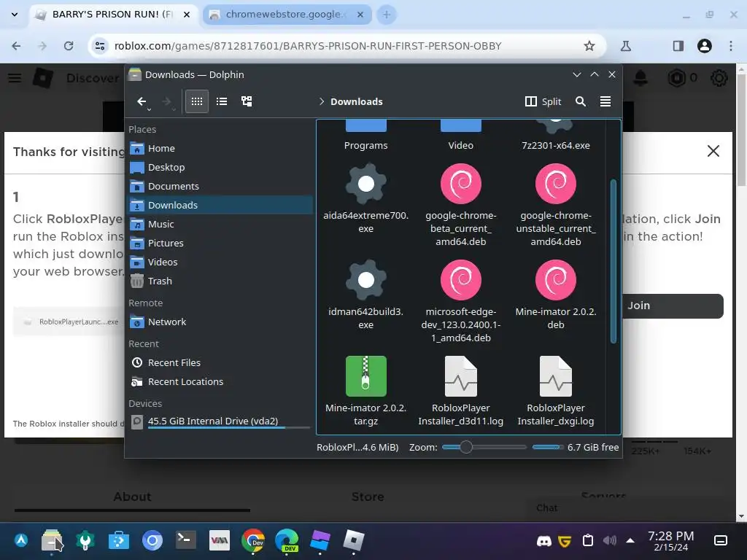Open Recent Files entry

click(220, 362)
